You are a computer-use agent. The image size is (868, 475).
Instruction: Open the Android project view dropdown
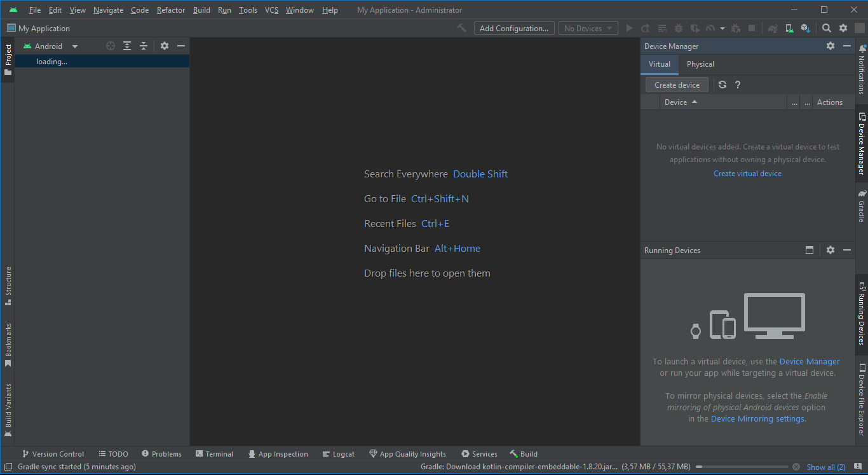click(50, 46)
